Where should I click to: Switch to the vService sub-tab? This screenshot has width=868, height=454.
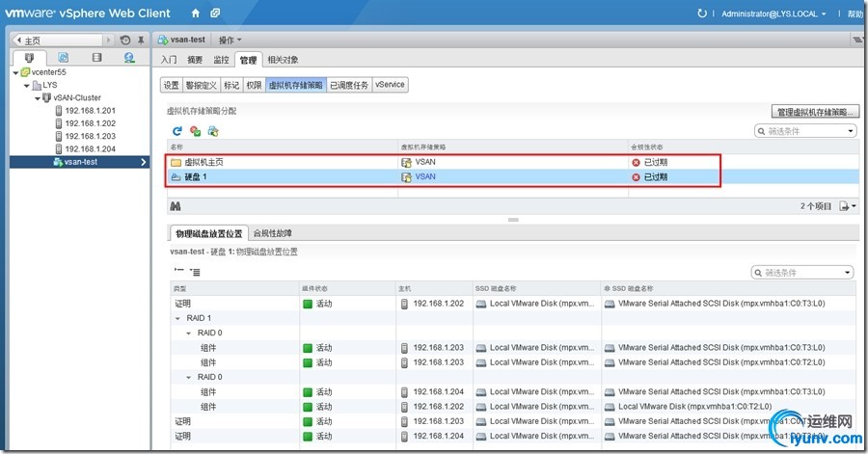click(390, 85)
